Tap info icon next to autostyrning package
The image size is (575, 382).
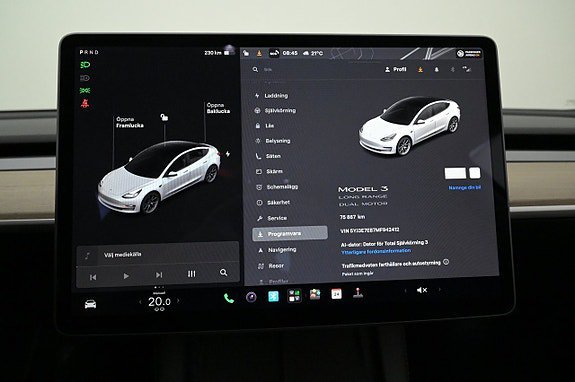click(446, 262)
